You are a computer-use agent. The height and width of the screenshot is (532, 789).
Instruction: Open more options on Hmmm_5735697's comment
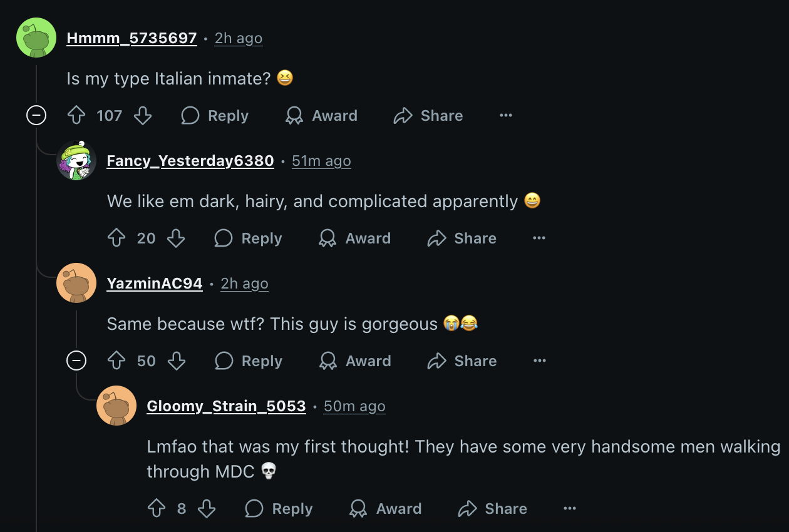click(x=506, y=115)
